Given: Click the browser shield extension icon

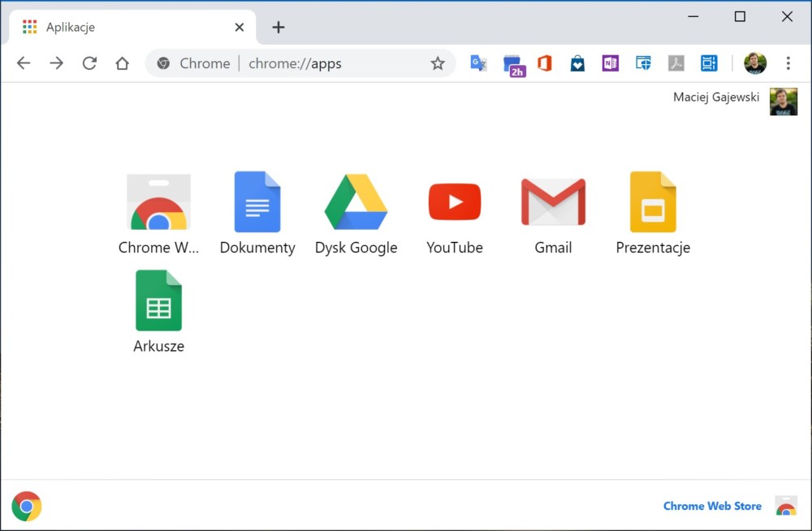Looking at the screenshot, I should click(643, 63).
